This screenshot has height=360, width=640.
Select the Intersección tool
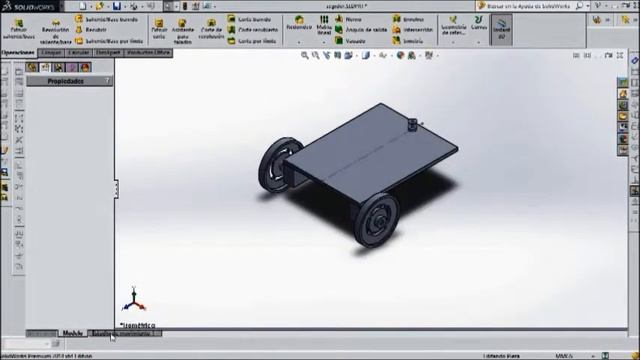(x=413, y=30)
